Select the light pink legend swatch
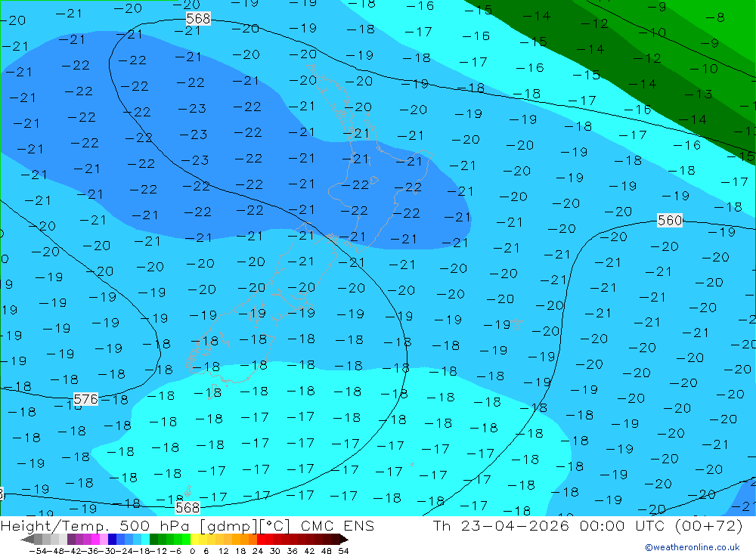 point(104,539)
